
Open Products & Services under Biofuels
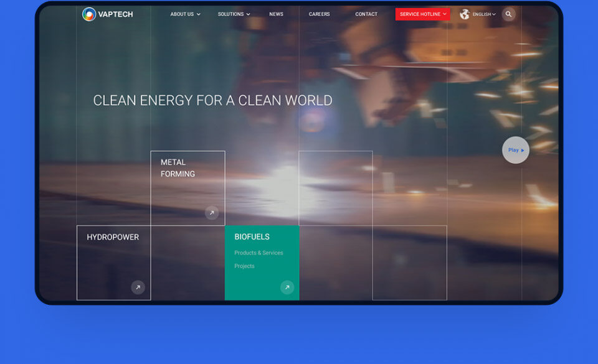[x=259, y=253]
